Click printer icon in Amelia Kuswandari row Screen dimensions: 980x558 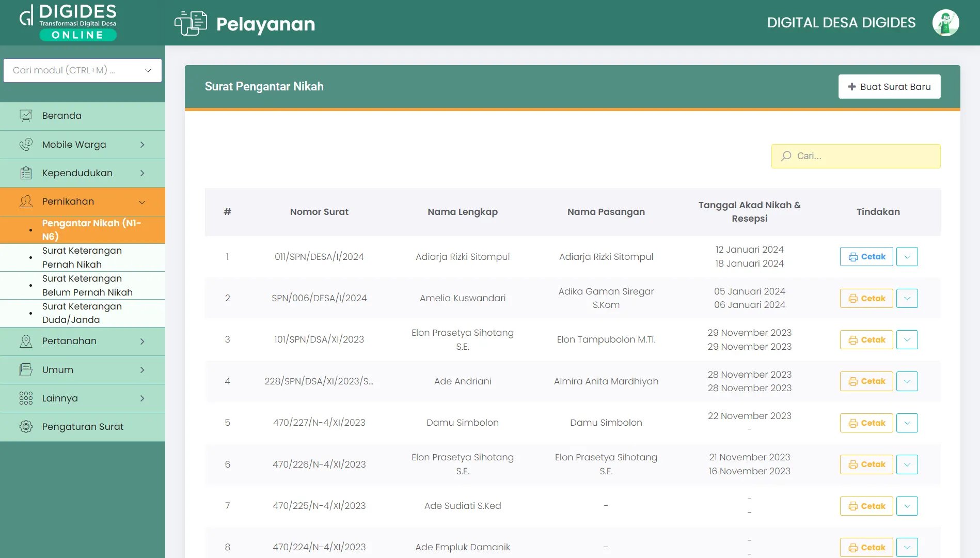(853, 299)
